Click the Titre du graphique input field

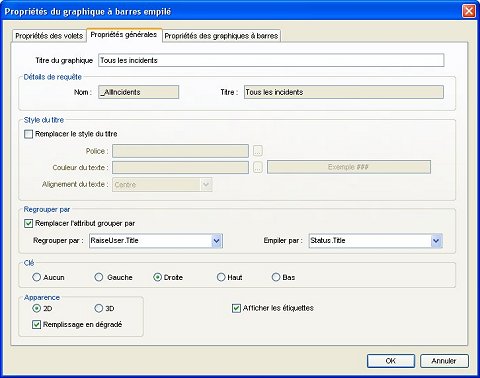tap(271, 60)
